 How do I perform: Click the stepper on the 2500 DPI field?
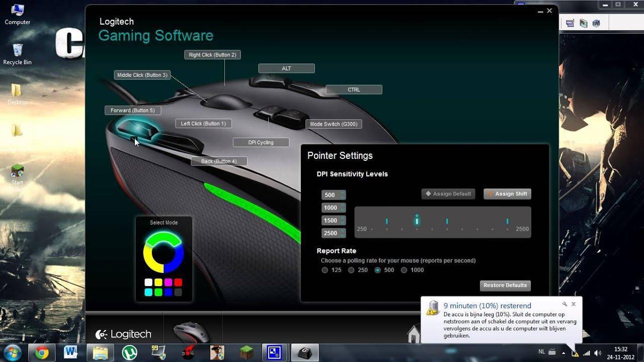(x=343, y=233)
